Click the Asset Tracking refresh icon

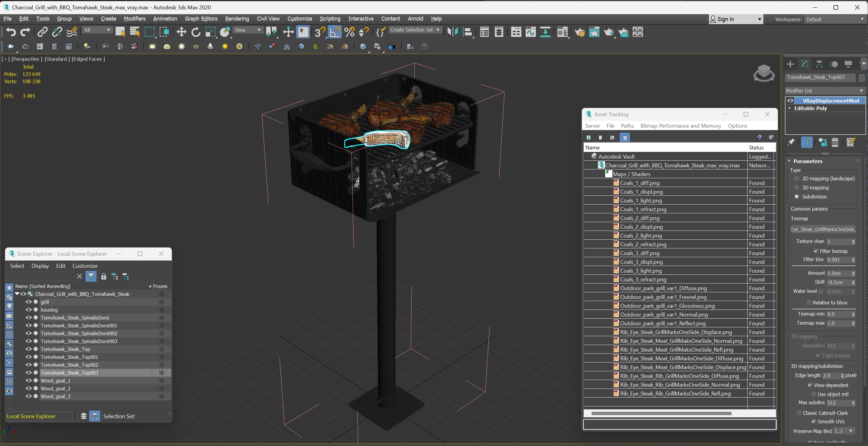tap(588, 138)
